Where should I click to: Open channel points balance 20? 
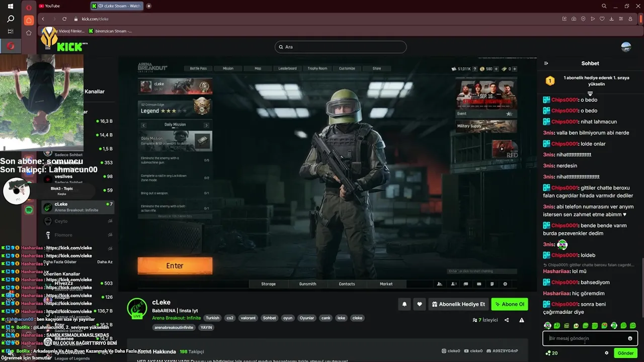[x=551, y=353]
